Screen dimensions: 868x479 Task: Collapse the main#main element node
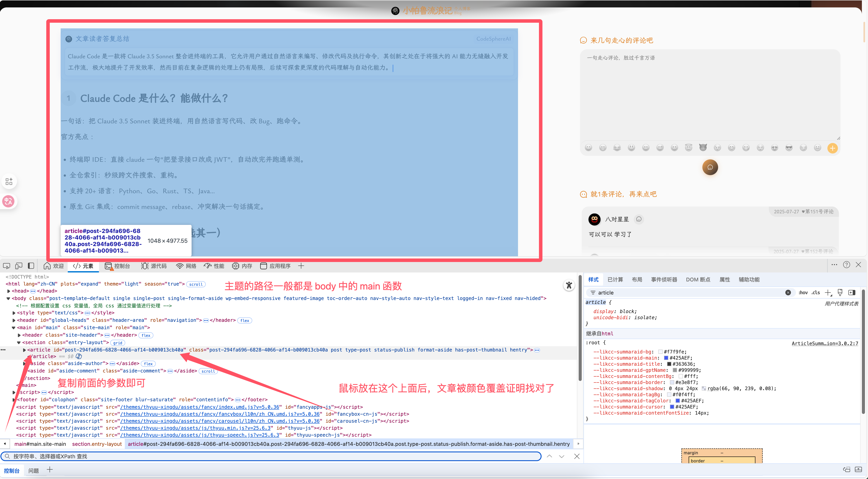(14, 328)
